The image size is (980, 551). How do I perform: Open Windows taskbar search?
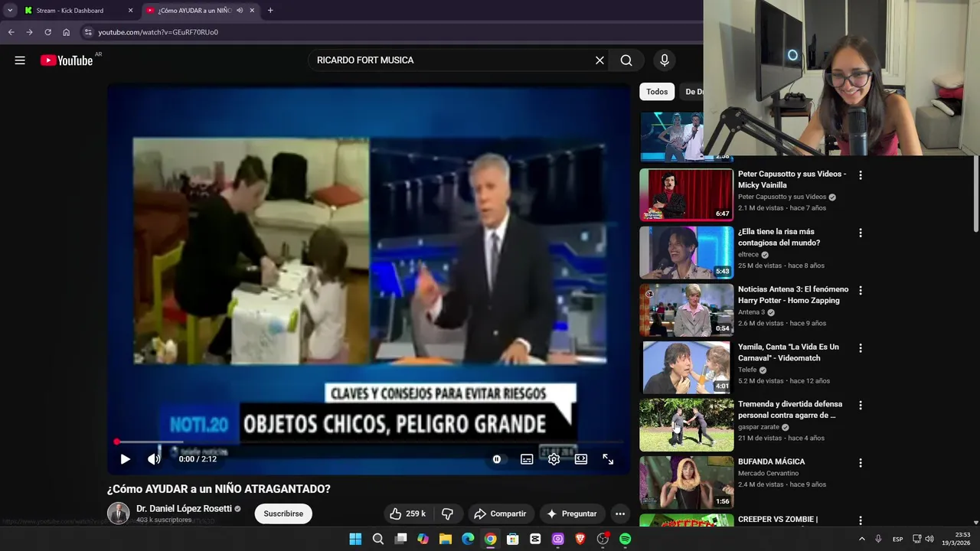click(x=377, y=539)
